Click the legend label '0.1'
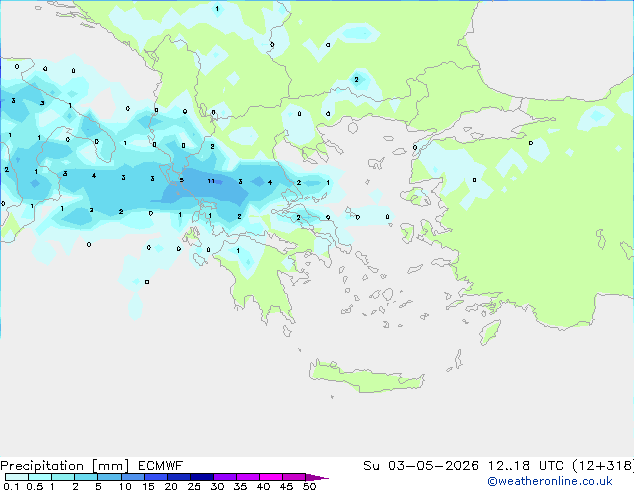 pyautogui.click(x=11, y=486)
